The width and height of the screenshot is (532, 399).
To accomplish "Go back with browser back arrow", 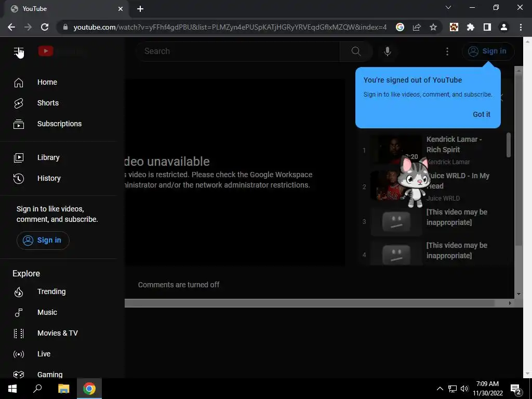I will pos(11,27).
